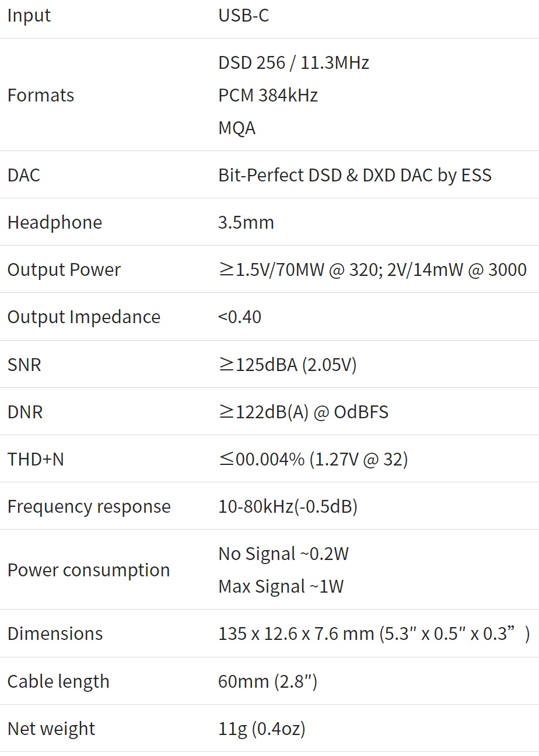539x756 pixels.
Task: Select the 3.5mm headphone value
Action: point(246,222)
